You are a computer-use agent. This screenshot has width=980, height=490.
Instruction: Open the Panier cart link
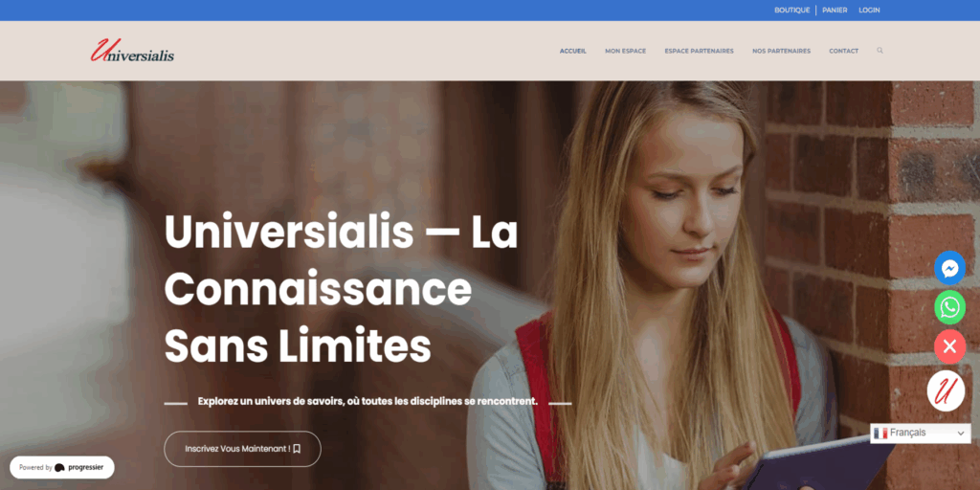835,10
